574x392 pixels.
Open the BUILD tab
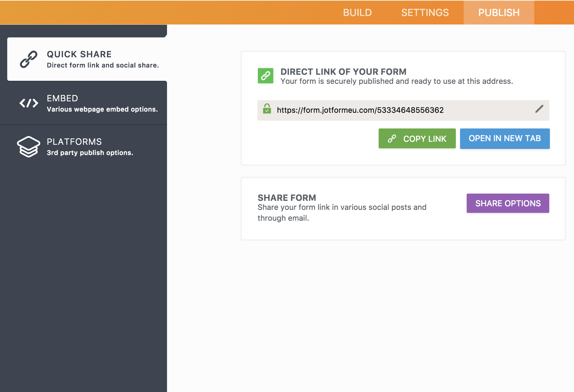click(x=357, y=13)
